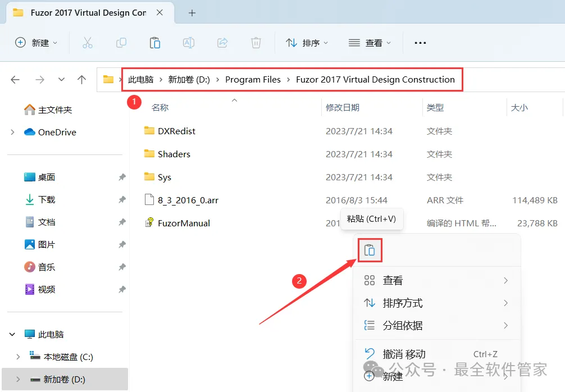Open the 新建 dropdown in toolbar
The width and height of the screenshot is (565, 392).
pyautogui.click(x=36, y=43)
